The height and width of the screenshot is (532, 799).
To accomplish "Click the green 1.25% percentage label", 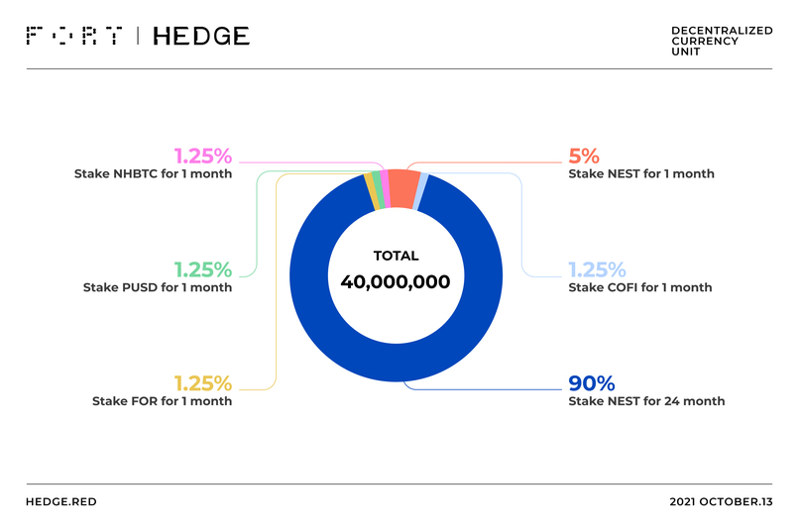I will tap(203, 269).
